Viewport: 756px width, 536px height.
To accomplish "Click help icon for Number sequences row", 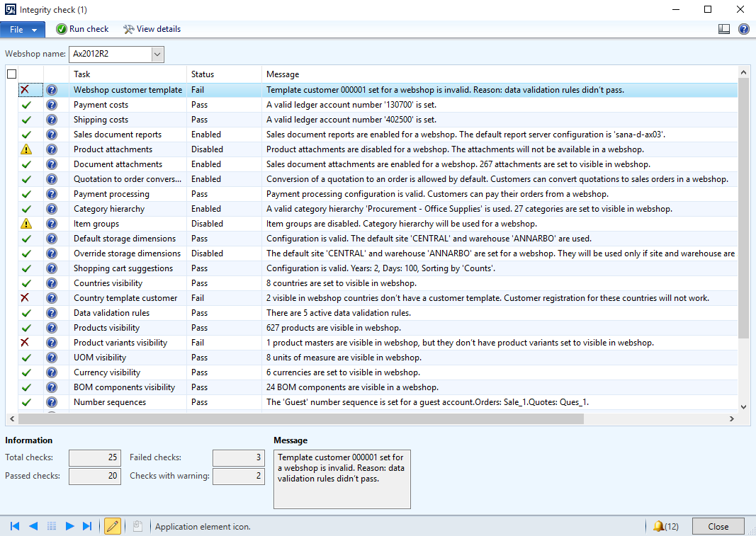I will (52, 402).
